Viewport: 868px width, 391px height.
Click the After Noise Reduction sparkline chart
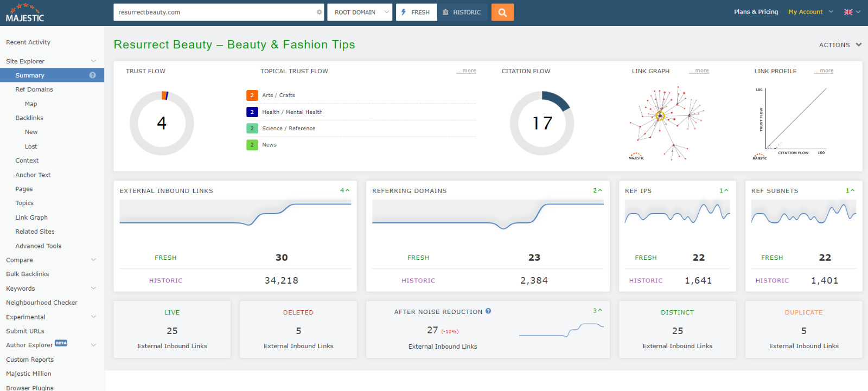[x=561, y=330]
